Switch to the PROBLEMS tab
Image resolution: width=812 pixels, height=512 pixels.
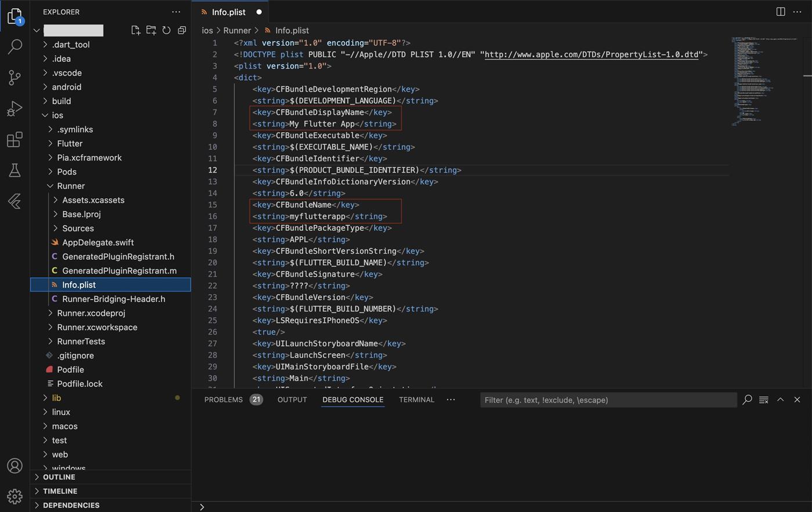click(x=233, y=400)
